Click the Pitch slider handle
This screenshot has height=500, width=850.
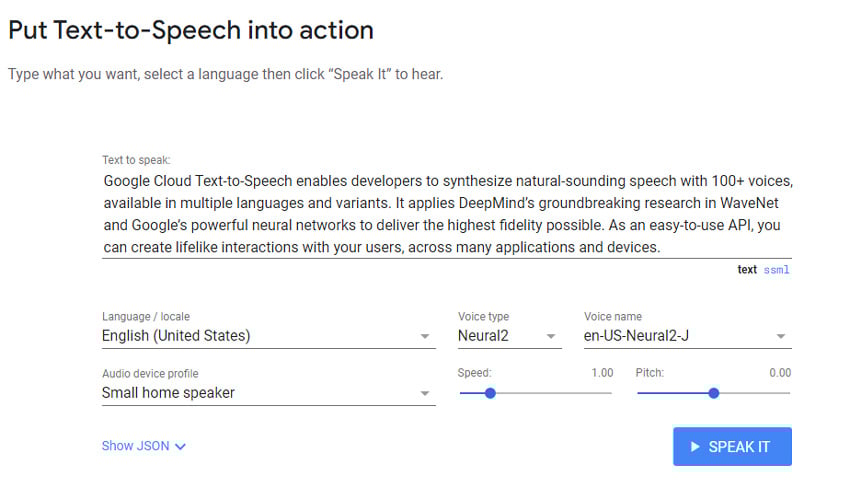tap(713, 393)
